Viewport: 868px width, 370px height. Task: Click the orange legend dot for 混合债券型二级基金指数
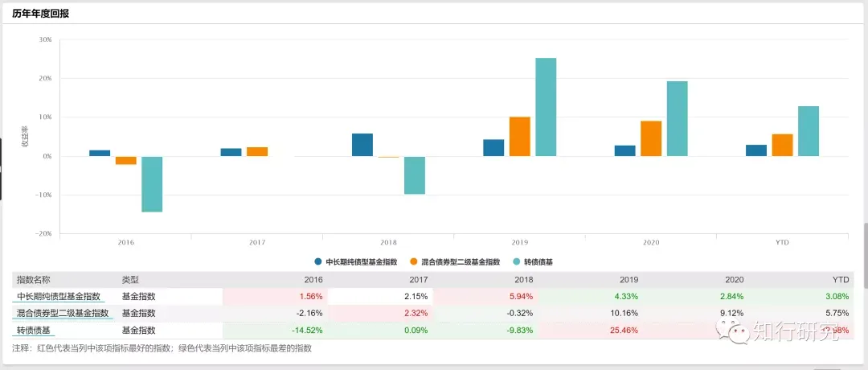[413, 262]
